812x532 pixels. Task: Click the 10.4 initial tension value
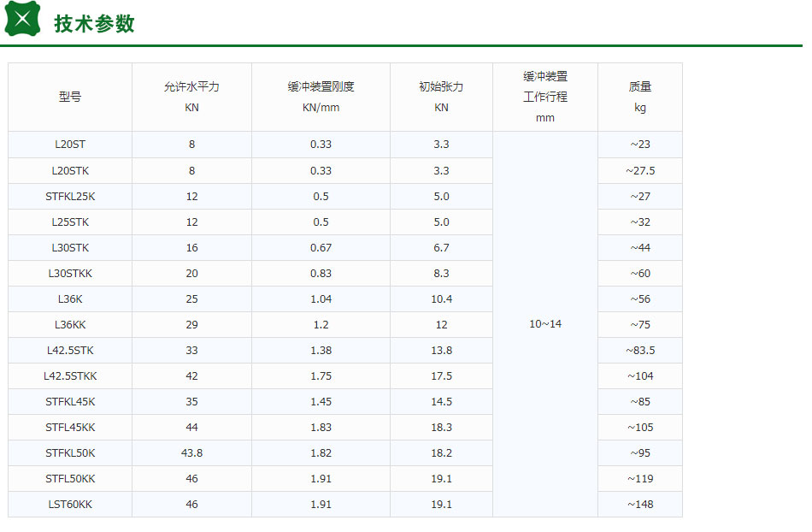click(x=441, y=299)
